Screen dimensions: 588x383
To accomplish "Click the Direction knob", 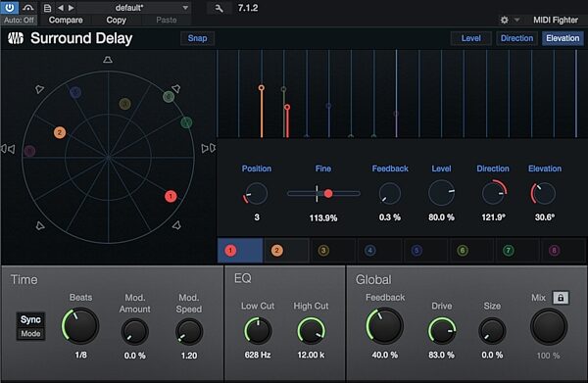I will click(x=494, y=193).
